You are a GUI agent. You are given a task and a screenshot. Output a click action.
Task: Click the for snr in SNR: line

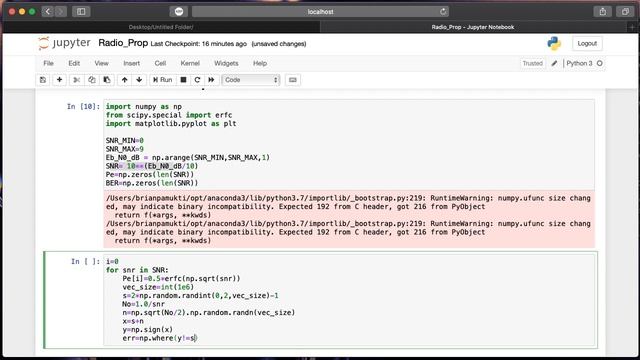pyautogui.click(x=137, y=270)
